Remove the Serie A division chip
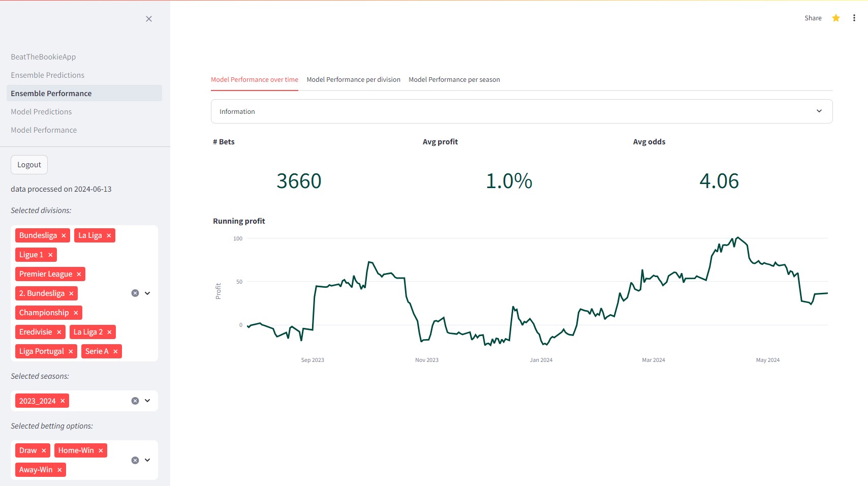The image size is (868, 486). tap(115, 351)
